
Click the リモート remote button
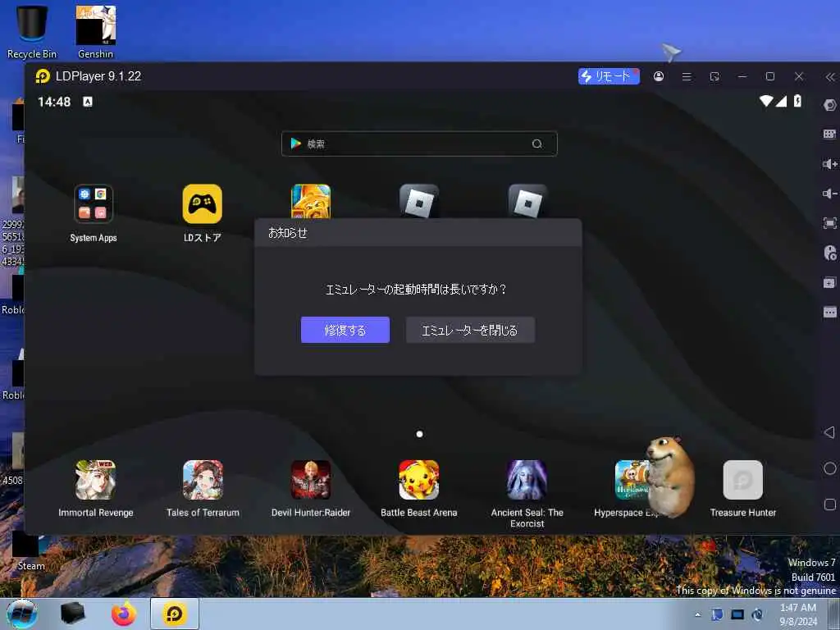tap(609, 76)
